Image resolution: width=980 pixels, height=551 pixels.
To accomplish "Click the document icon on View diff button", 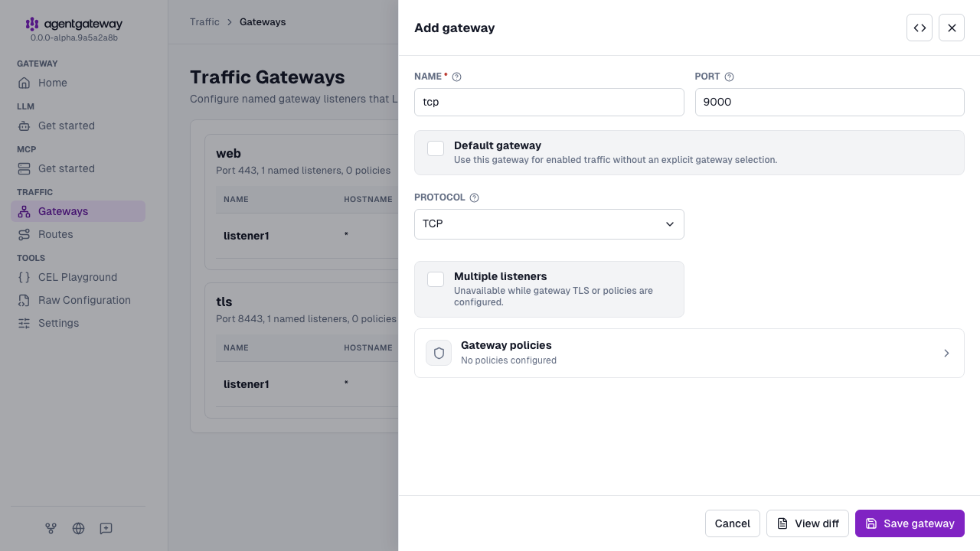I will [x=782, y=523].
